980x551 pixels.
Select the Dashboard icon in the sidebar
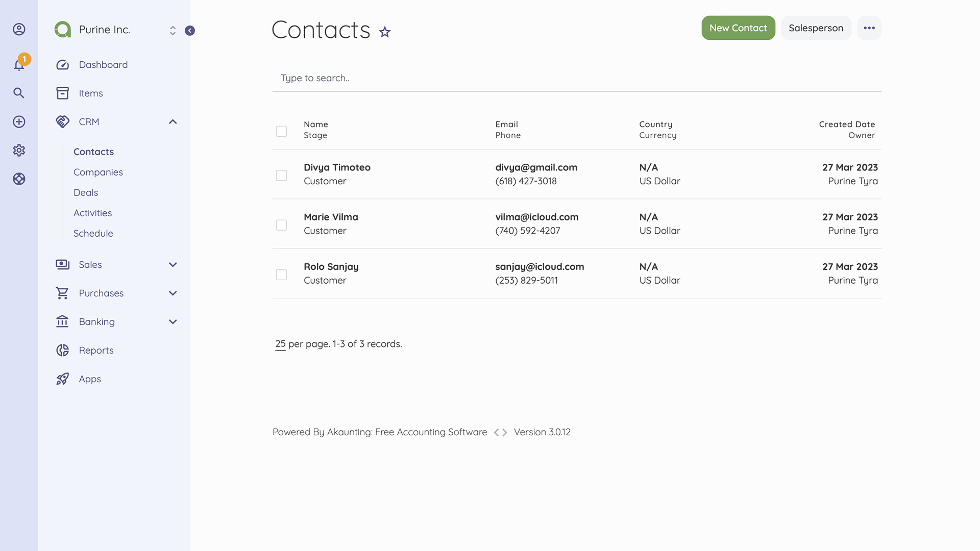tap(62, 64)
